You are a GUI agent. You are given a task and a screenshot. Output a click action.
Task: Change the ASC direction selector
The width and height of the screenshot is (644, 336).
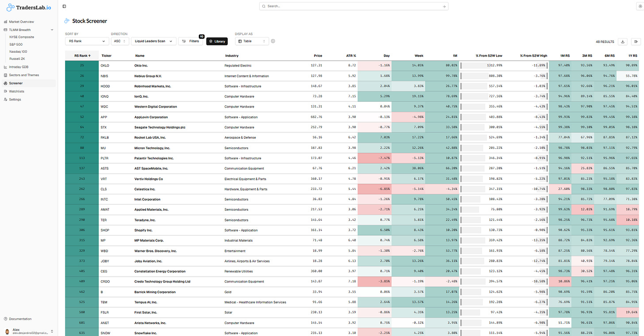(x=119, y=41)
